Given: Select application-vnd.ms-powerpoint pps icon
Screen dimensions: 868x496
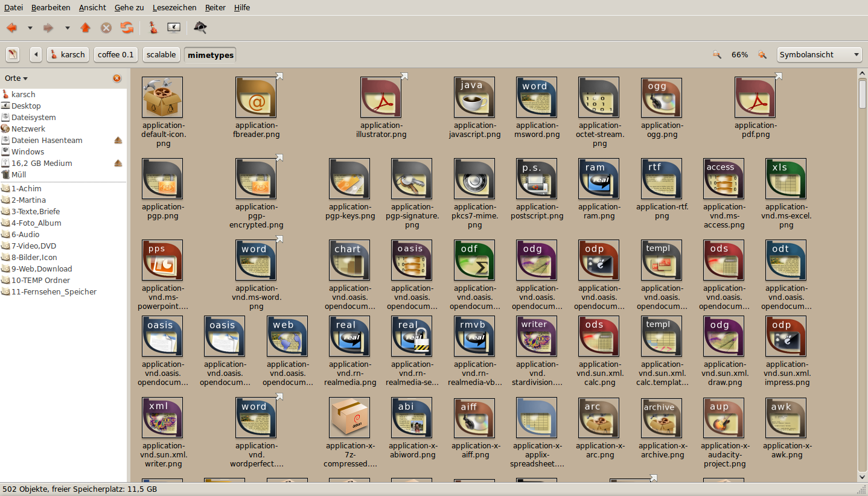Looking at the screenshot, I should tap(162, 260).
